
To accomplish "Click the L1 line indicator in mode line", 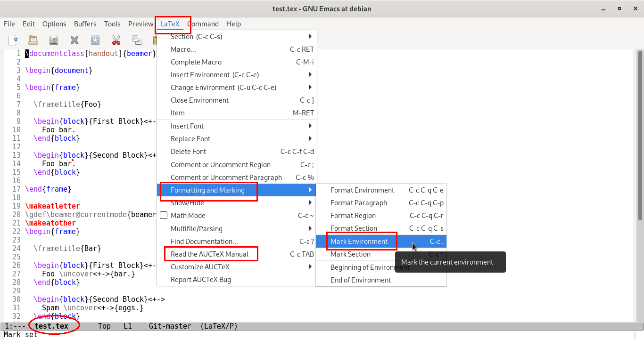I will coord(128,326).
